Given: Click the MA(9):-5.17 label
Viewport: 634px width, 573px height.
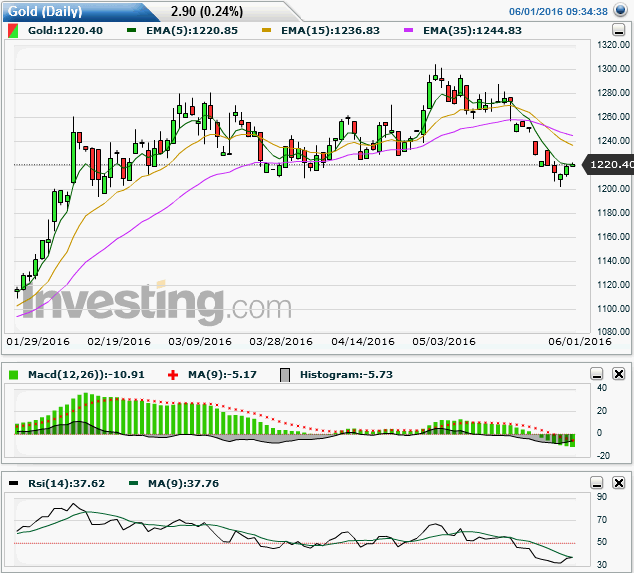Looking at the screenshot, I should tap(222, 374).
